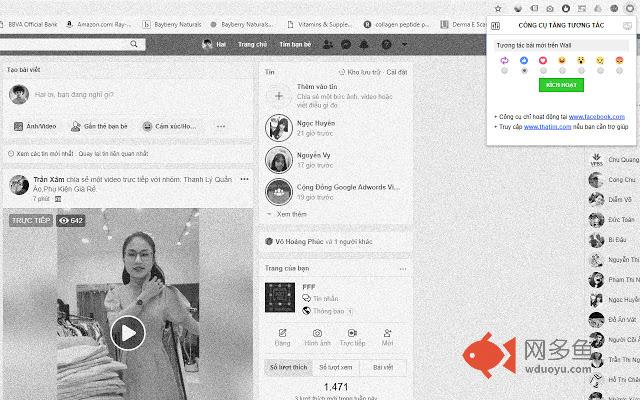640x400 pixels.
Task: Open Tin nhắn for FFF page
Action: [325, 299]
